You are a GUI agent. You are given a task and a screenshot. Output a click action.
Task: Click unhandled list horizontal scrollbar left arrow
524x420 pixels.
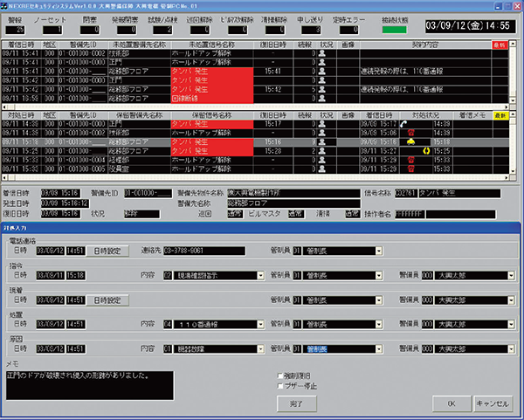pos(4,107)
